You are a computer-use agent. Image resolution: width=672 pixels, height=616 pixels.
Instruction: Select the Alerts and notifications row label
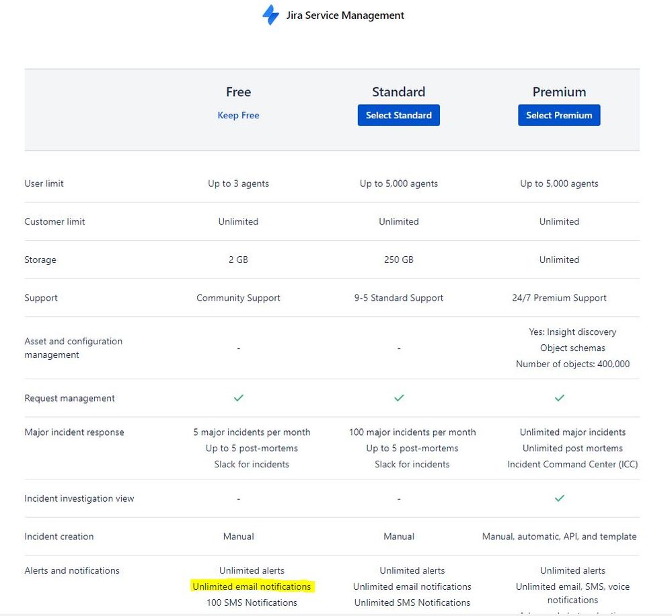pyautogui.click(x=72, y=570)
